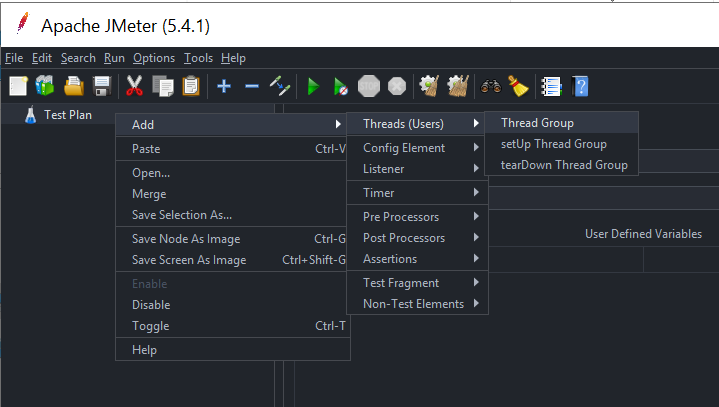The height and width of the screenshot is (407, 719).
Task: Open the File menu
Action: click(x=14, y=58)
